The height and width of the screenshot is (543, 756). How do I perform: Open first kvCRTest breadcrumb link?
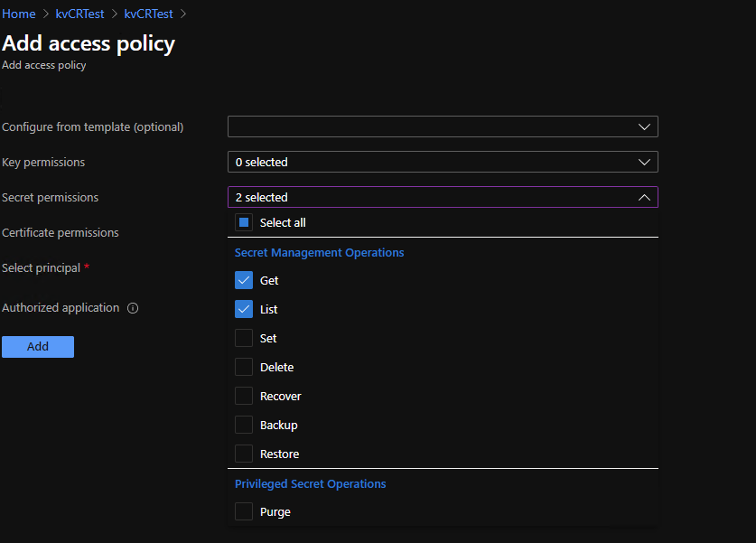tap(79, 14)
